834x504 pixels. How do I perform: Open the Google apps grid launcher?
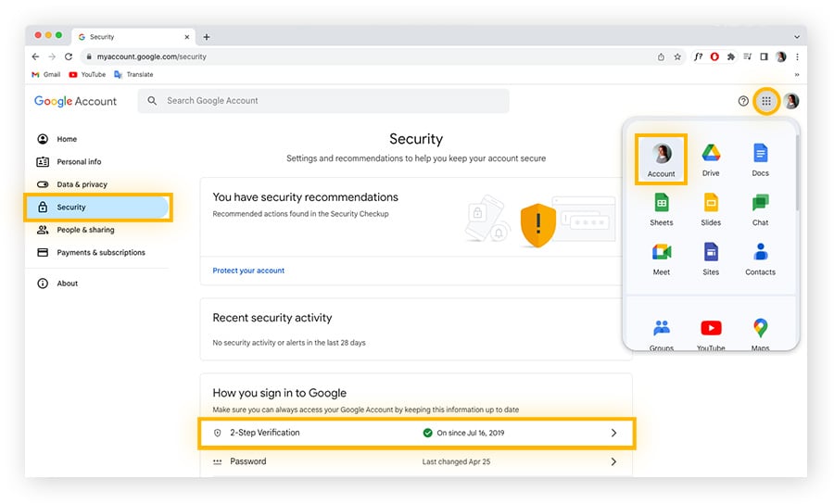tap(766, 101)
